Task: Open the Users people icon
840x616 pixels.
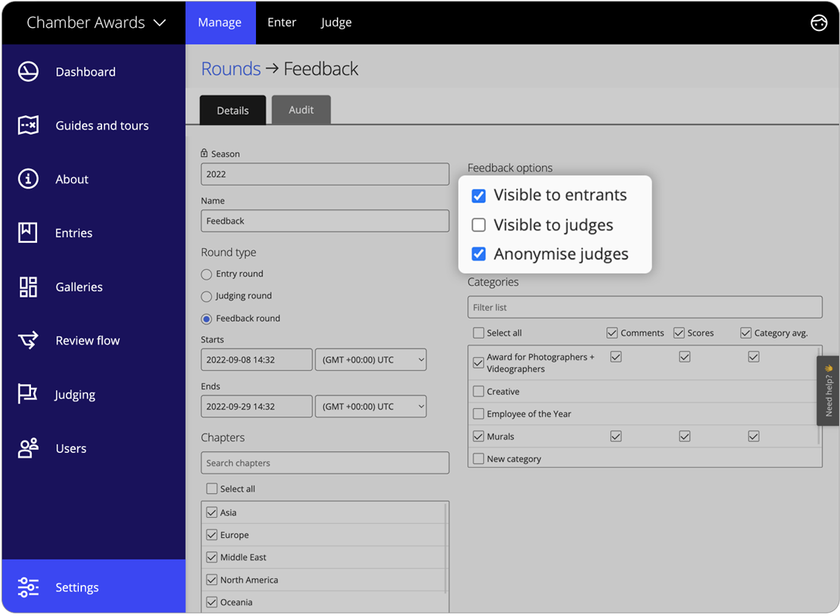Action: (29, 448)
